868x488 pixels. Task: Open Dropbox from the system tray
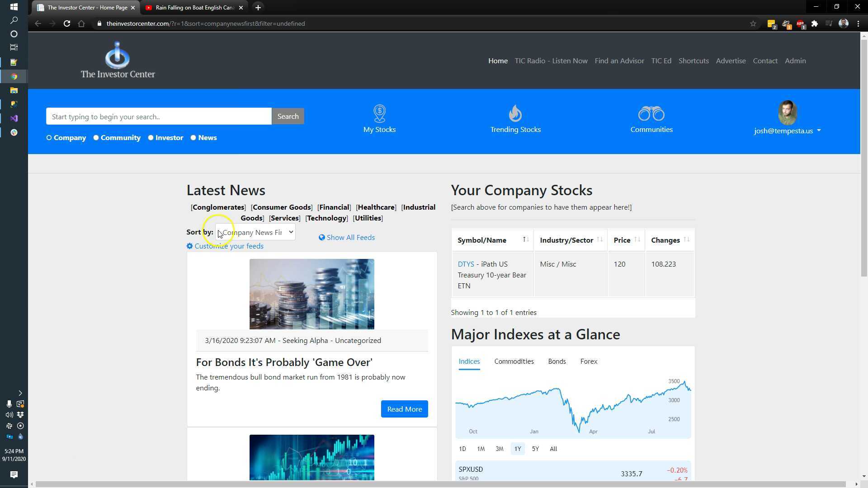point(20,415)
